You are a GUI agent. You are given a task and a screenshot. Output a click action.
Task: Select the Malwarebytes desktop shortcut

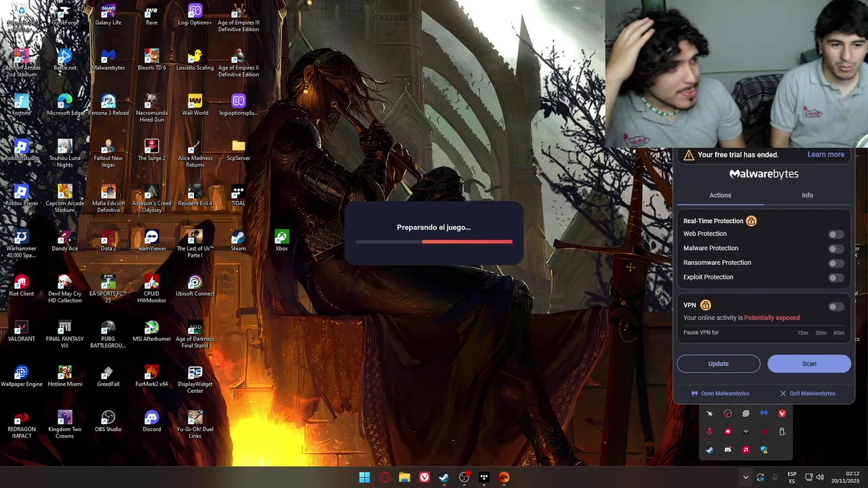(108, 60)
